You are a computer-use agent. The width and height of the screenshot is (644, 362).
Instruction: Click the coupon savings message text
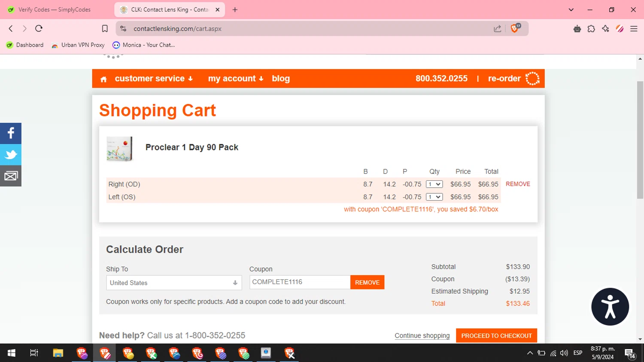(x=421, y=210)
